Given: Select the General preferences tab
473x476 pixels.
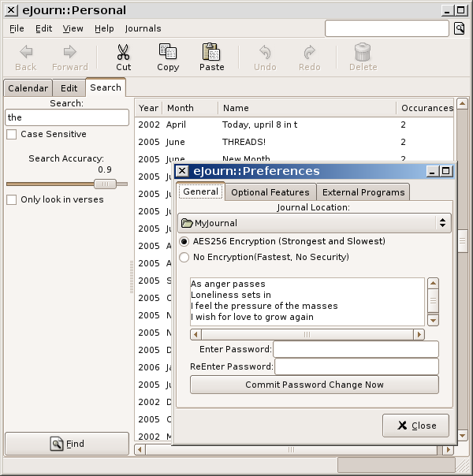Looking at the screenshot, I should coord(201,192).
